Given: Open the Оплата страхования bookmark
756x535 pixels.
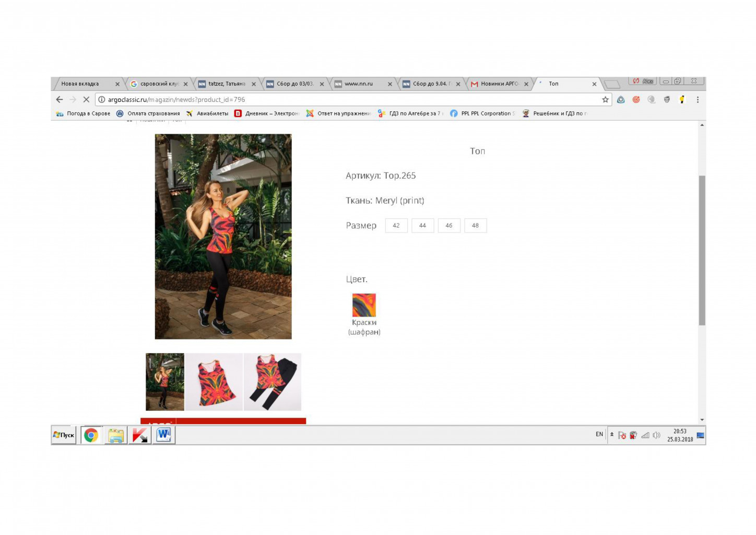Looking at the screenshot, I should point(148,113).
